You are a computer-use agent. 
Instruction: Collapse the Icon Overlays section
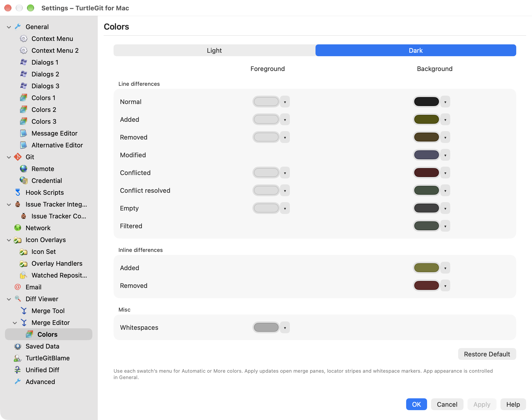coord(9,240)
